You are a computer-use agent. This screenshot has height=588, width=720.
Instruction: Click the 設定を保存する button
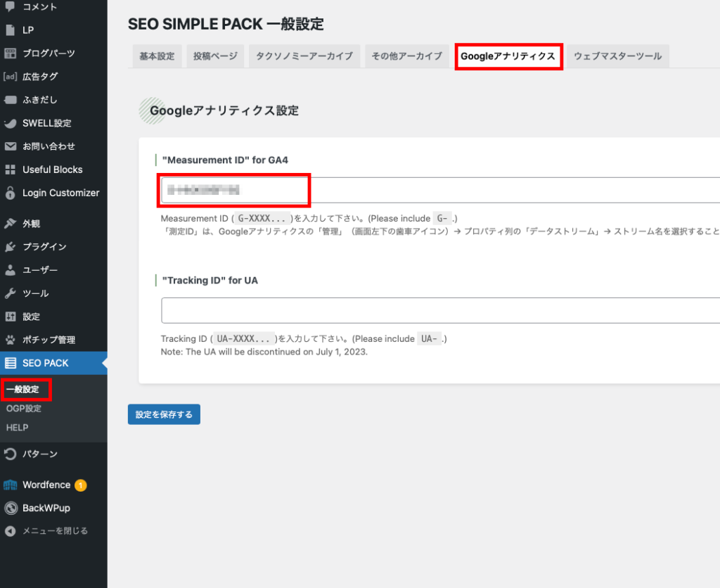(x=164, y=414)
